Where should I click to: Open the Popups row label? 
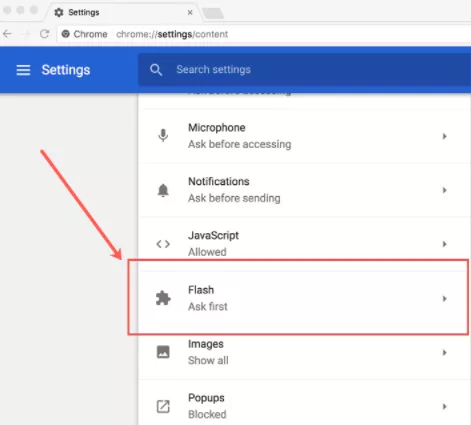206,398
